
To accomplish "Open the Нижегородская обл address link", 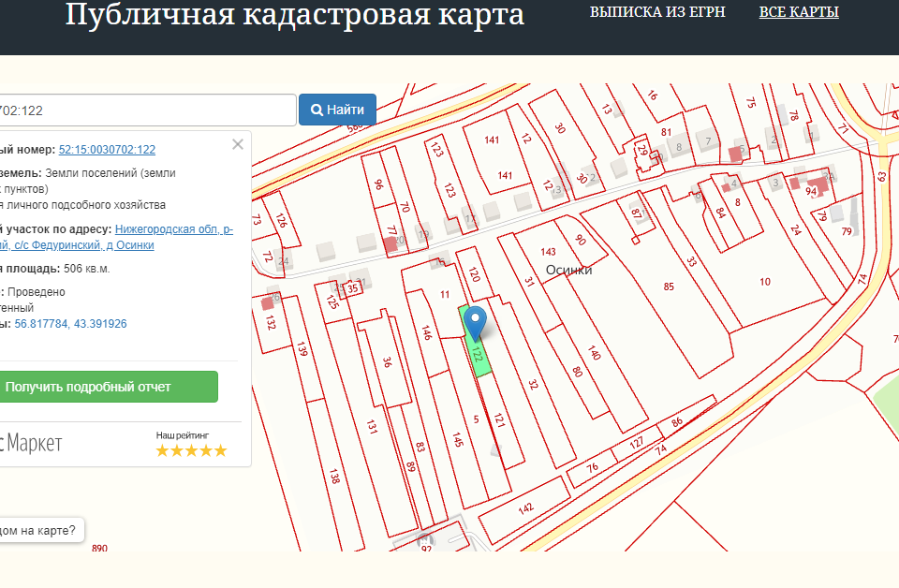I will pyautogui.click(x=173, y=229).
